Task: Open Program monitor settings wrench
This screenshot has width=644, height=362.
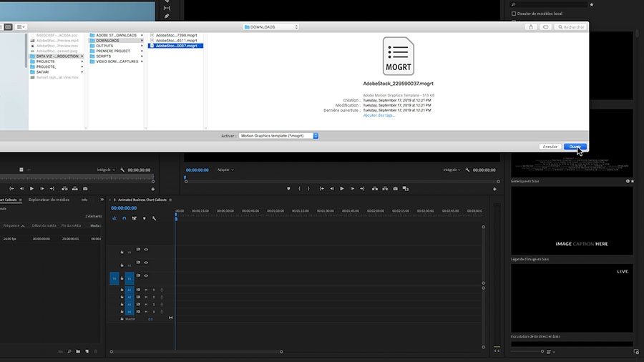Action: pos(467,170)
